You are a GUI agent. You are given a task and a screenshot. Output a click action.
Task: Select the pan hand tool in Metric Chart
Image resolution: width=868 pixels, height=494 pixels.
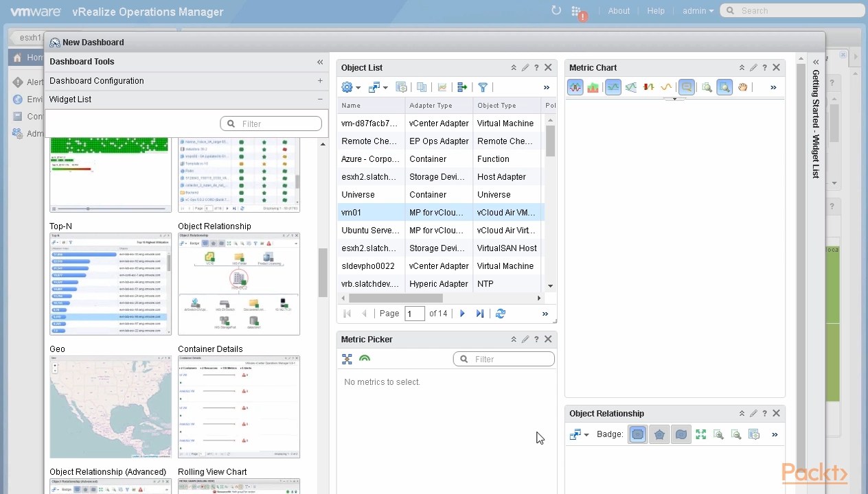(742, 87)
